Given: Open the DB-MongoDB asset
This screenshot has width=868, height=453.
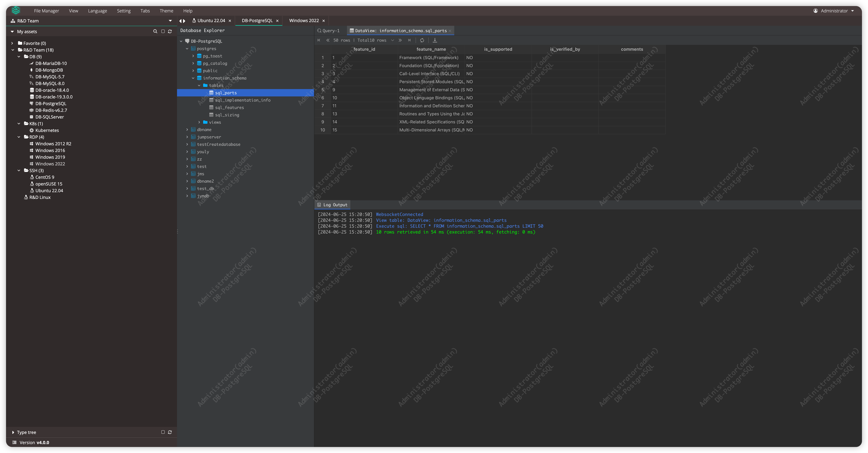Looking at the screenshot, I should (x=49, y=70).
